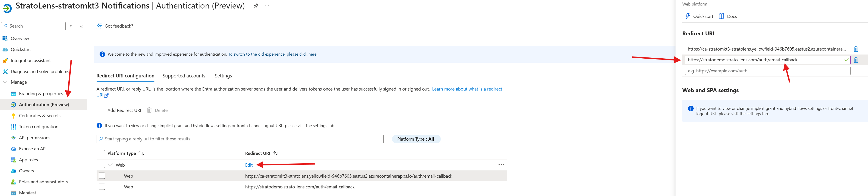Open Overview in the sidebar
This screenshot has width=868, height=196.
pos(20,38)
